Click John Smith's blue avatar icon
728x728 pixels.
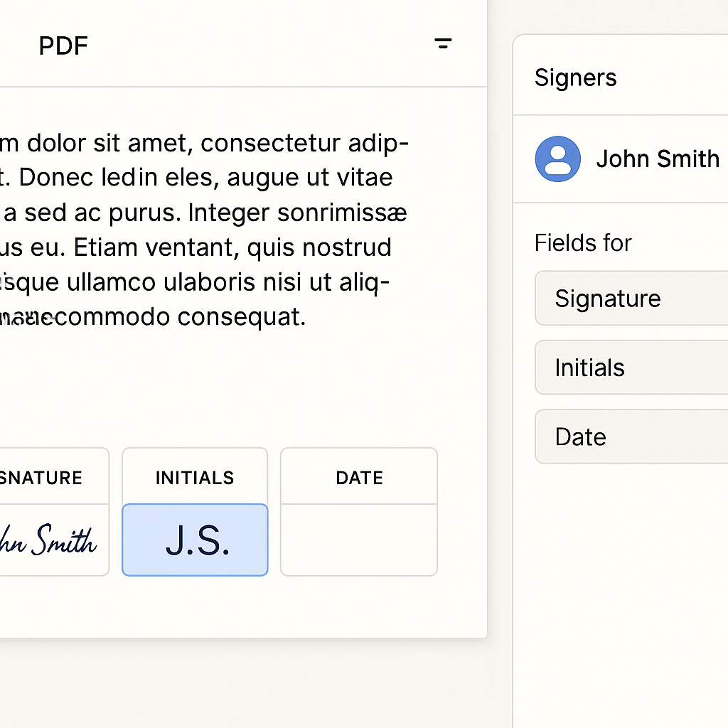coord(557,159)
